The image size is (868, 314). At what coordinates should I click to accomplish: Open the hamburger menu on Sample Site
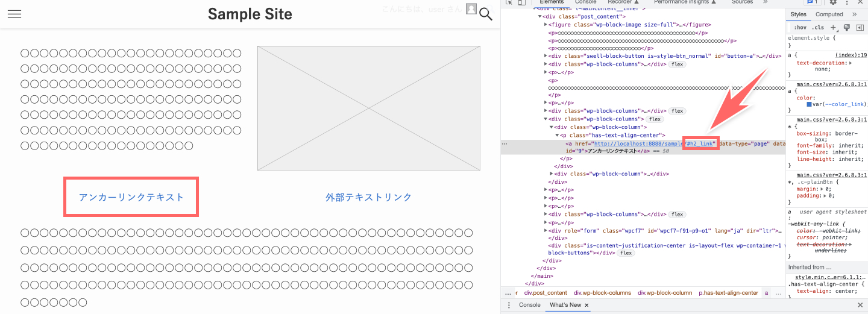tap(14, 14)
